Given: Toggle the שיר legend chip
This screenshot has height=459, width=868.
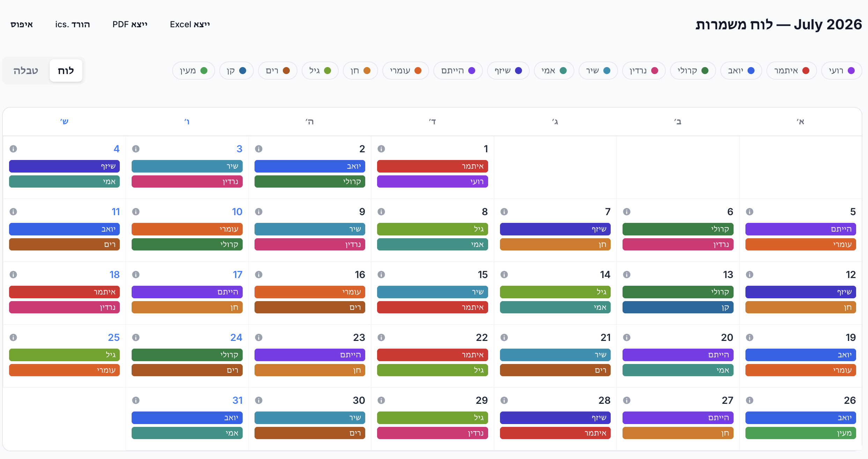Looking at the screenshot, I should click(598, 71).
